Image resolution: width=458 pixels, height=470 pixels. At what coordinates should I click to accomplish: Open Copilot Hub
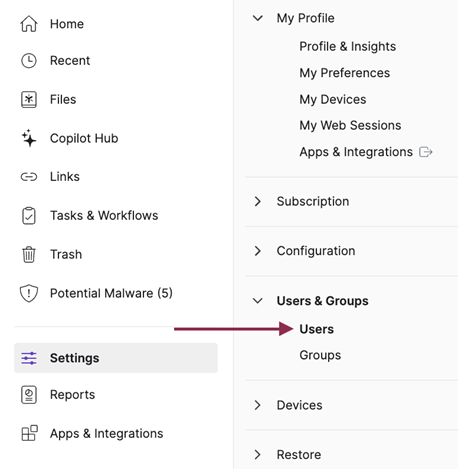click(x=84, y=138)
